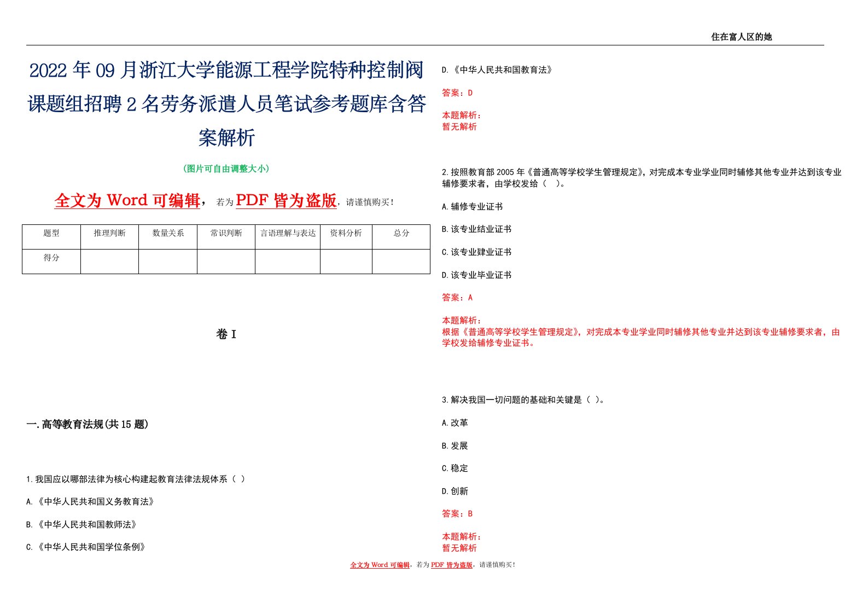Click the red answer line 答案：B
This screenshot has height=614, width=868.
point(457,514)
